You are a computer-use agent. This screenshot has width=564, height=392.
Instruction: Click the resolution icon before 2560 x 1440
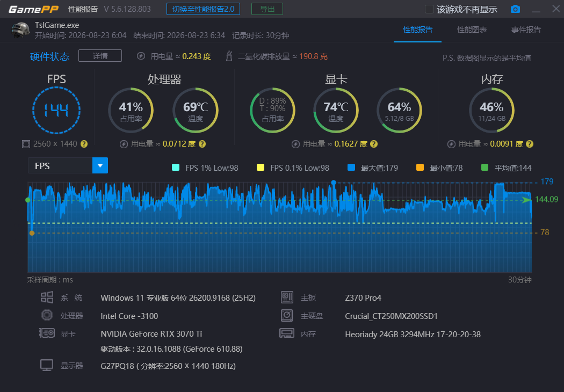(26, 144)
